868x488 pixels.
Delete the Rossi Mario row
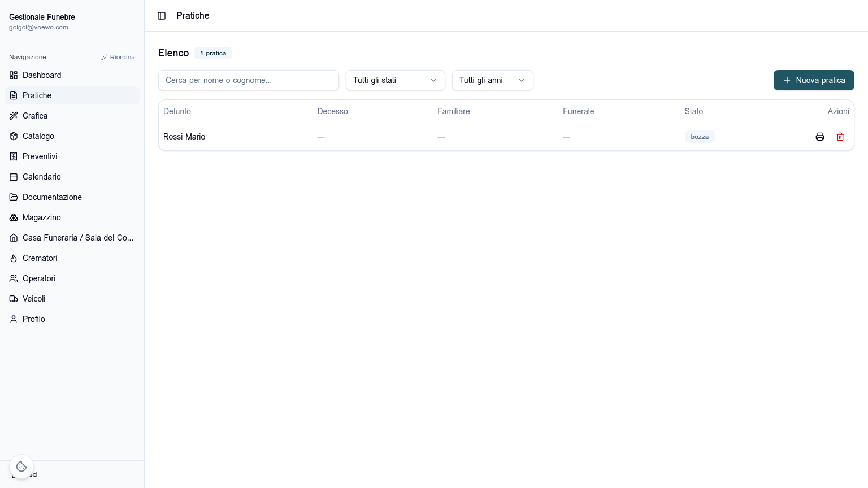click(x=840, y=137)
